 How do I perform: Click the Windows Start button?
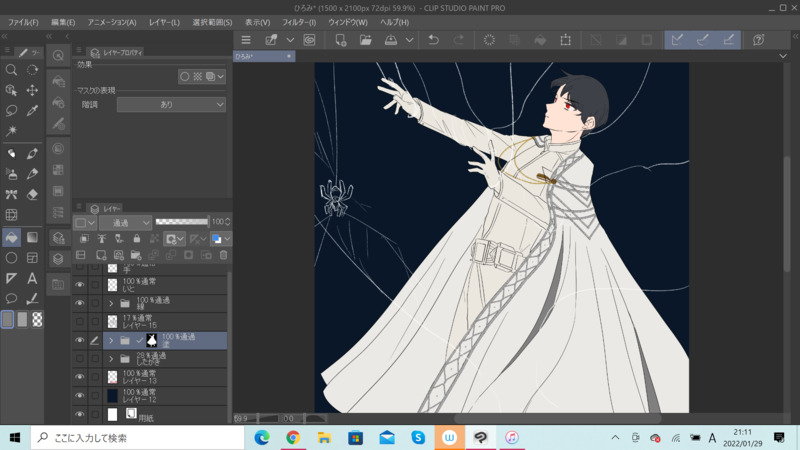tap(14, 438)
